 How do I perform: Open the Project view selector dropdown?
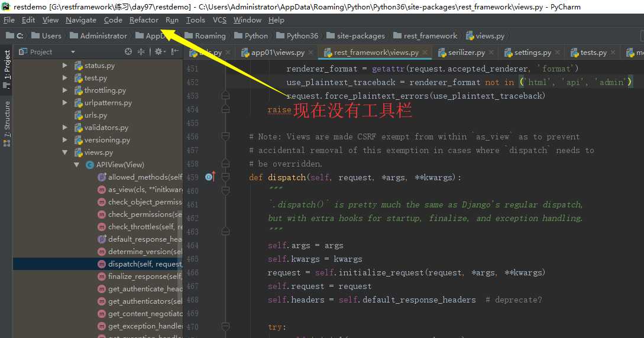tap(73, 52)
